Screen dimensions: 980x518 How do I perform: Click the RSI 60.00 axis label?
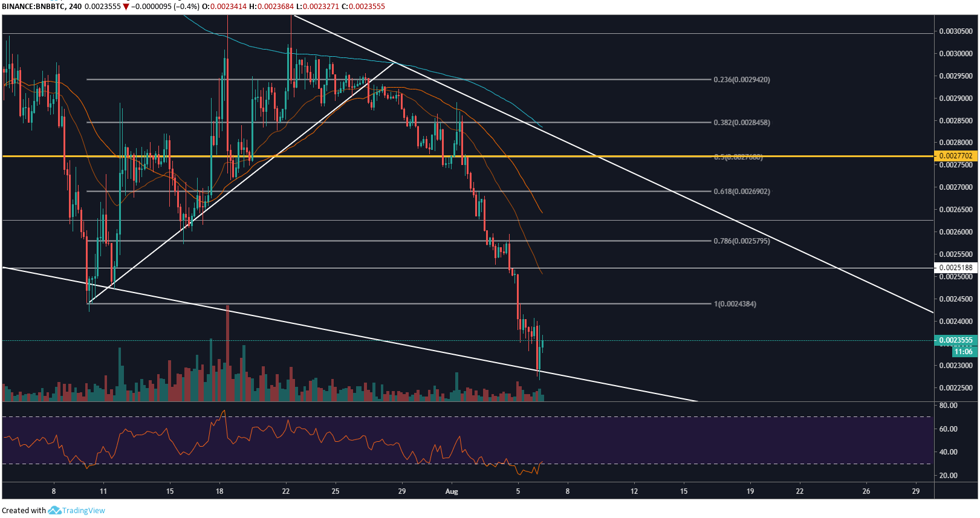pos(949,429)
